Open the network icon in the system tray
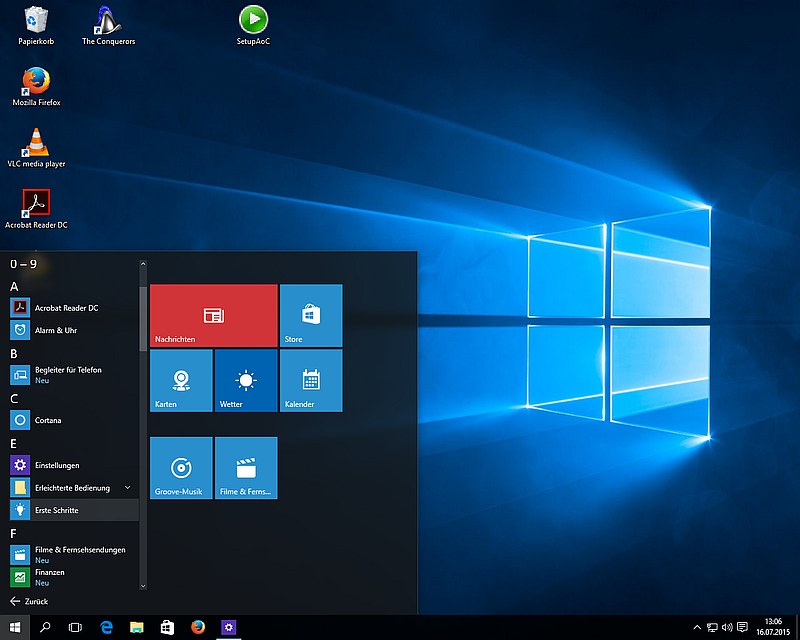Image resolution: width=800 pixels, height=640 pixels. pyautogui.click(x=712, y=627)
